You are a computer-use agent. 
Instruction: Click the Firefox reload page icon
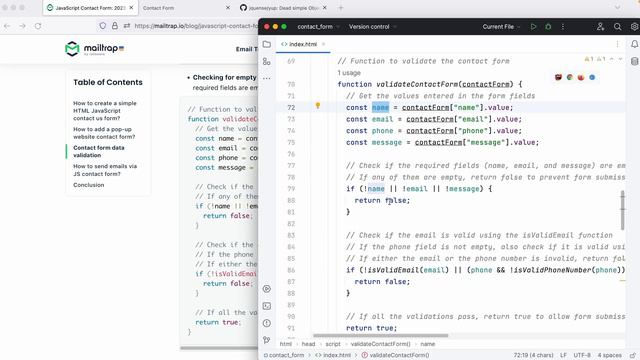pyautogui.click(x=38, y=26)
